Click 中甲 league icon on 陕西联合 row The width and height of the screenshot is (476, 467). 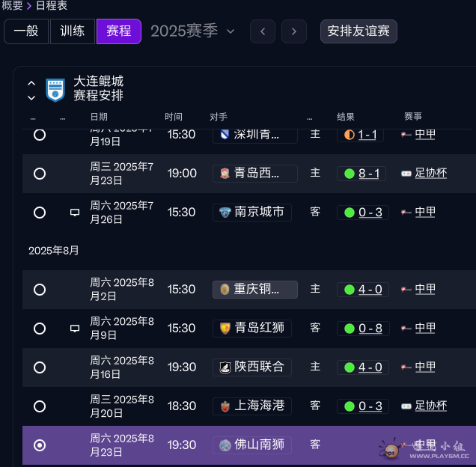pos(406,367)
